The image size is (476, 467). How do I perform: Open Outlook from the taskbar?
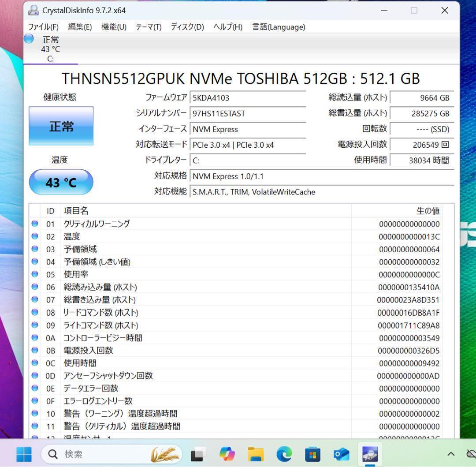click(341, 454)
